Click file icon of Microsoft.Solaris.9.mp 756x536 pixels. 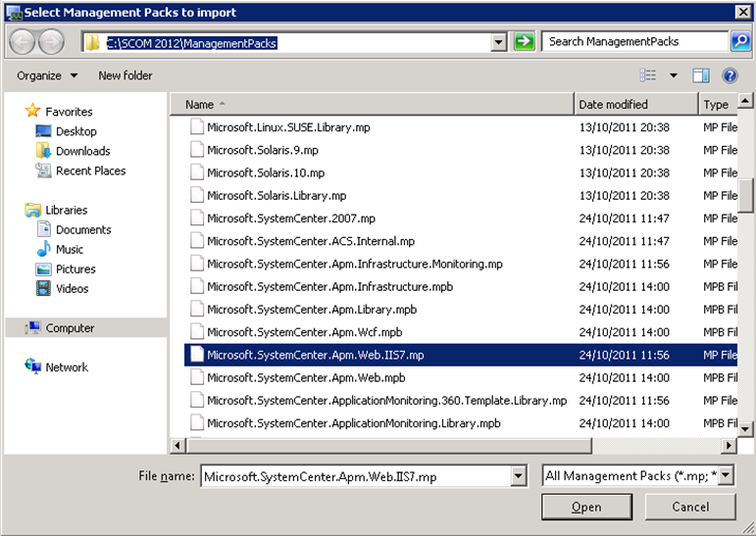pyautogui.click(x=197, y=150)
